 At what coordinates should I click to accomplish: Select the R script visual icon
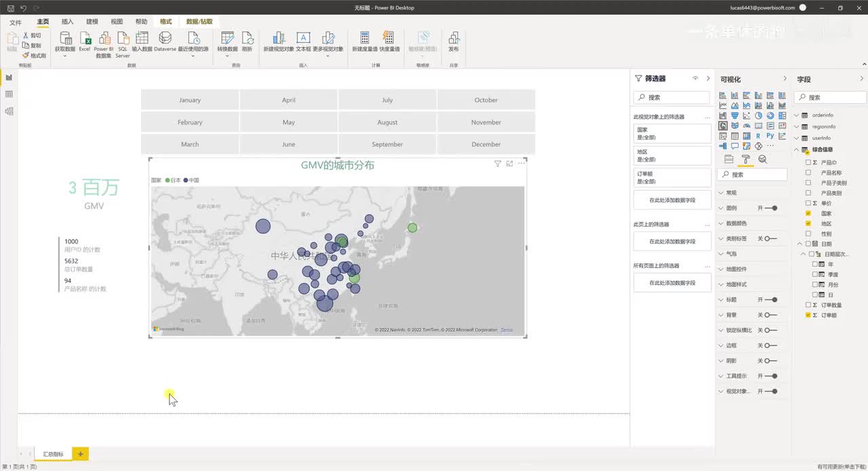pos(758,136)
